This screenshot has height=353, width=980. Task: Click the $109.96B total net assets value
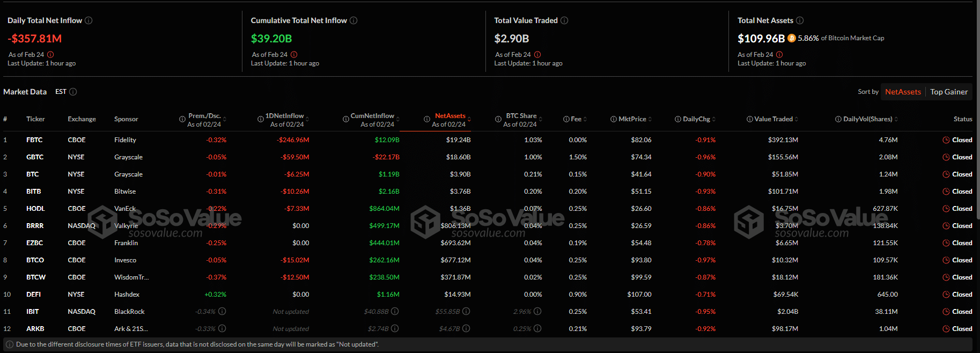[x=761, y=39]
